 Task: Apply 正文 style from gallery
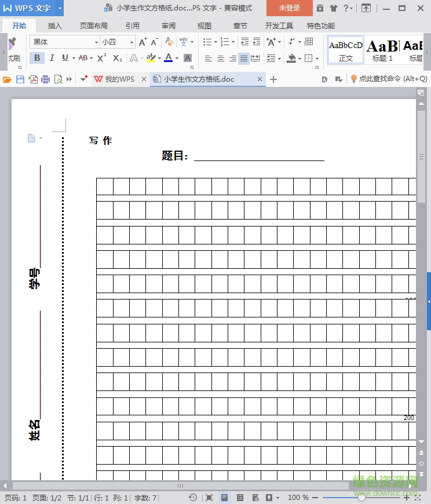[x=346, y=50]
